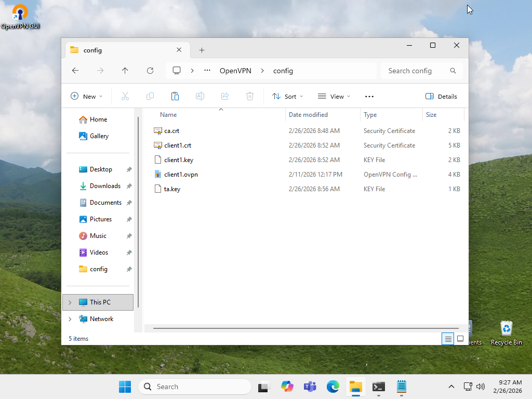532x399 pixels.
Task: Open Windows Start menu
Action: click(x=125, y=387)
